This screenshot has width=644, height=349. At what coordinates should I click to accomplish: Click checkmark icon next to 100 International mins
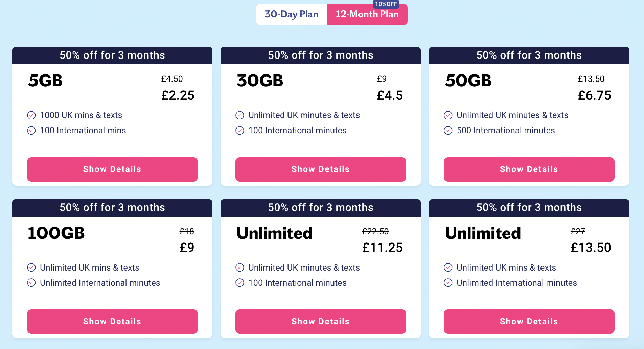(x=31, y=131)
